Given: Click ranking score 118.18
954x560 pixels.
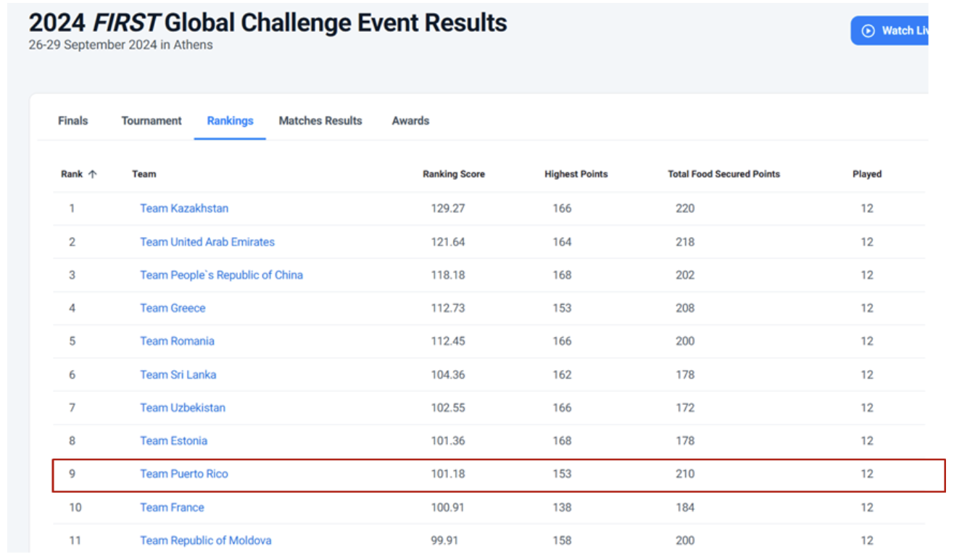Looking at the screenshot, I should 448,275.
